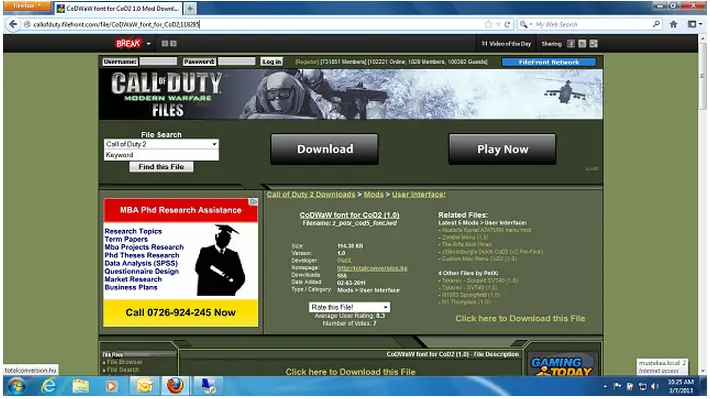Open Windows Explorer folder from taskbar
This screenshot has height=399, width=710.
point(81,386)
